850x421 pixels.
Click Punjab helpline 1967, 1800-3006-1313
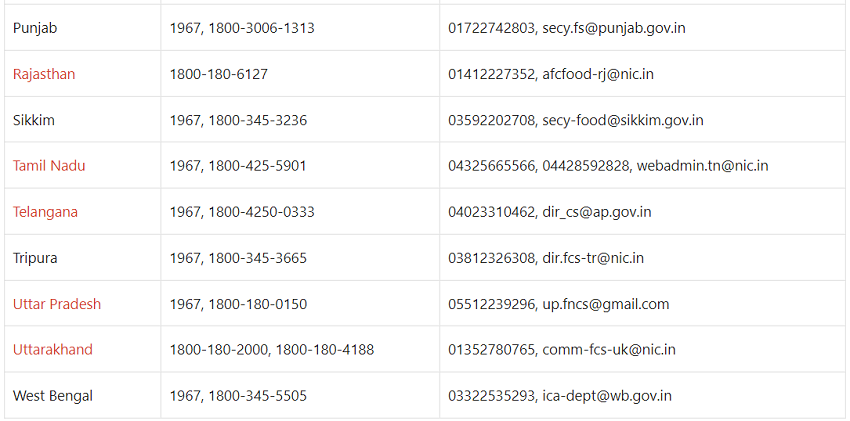click(x=242, y=28)
